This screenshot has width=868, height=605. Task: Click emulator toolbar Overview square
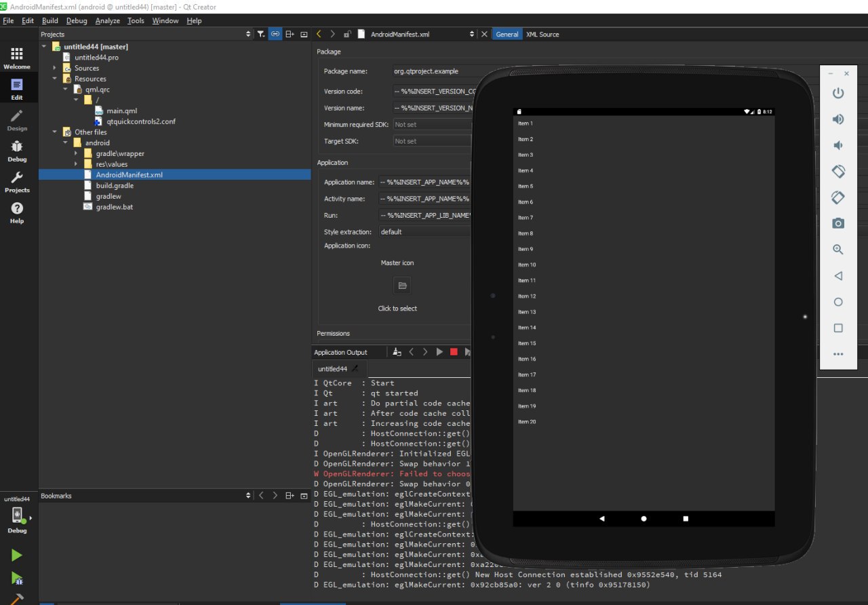[x=838, y=328]
